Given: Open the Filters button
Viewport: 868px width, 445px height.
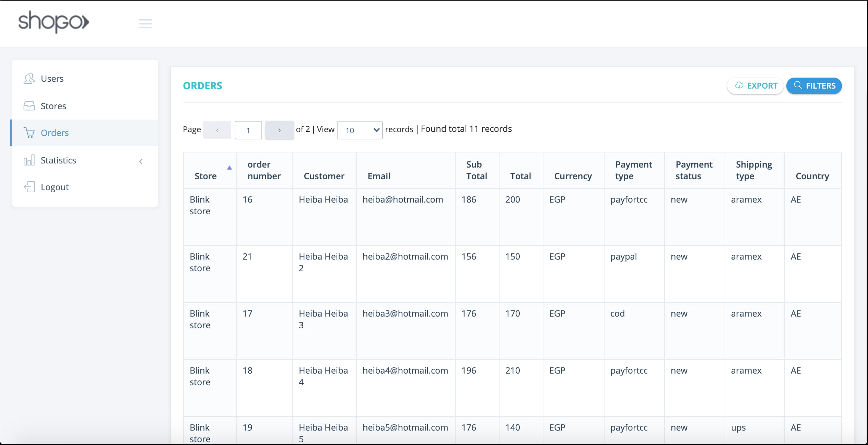Looking at the screenshot, I should click(814, 86).
